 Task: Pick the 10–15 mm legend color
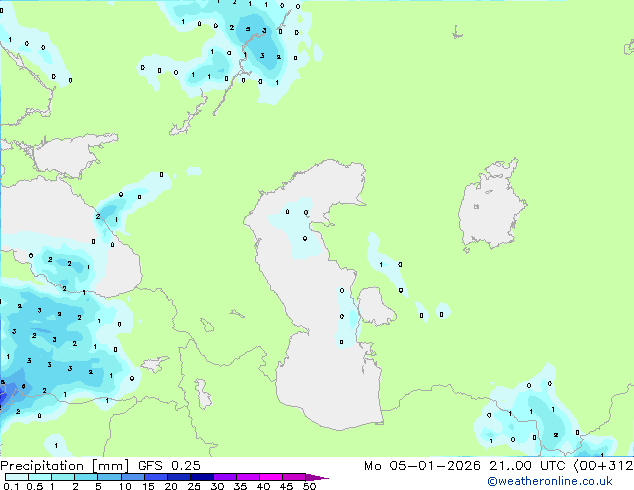(x=133, y=477)
